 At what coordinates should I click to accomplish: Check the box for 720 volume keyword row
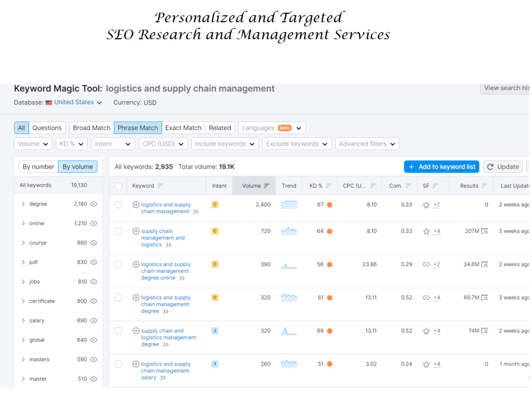[x=119, y=231]
